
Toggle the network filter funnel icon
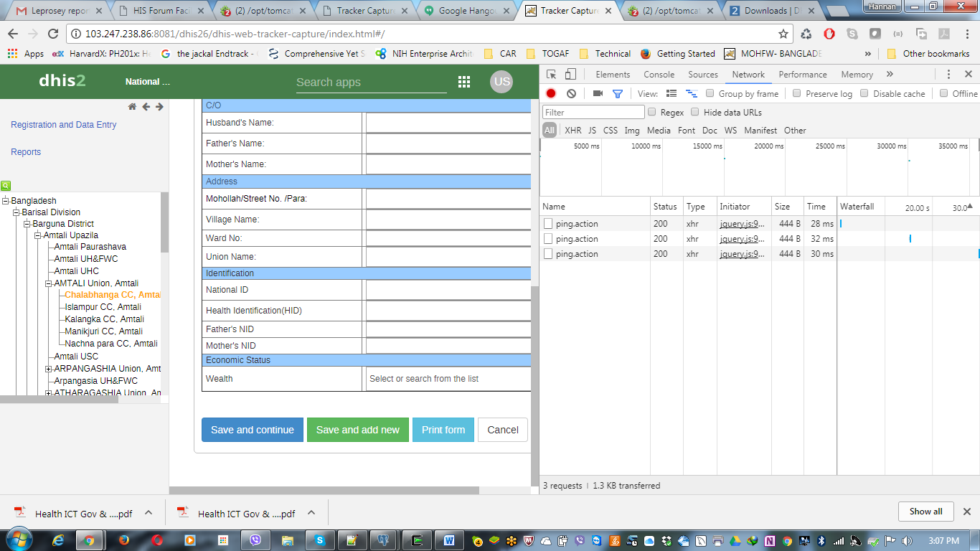coord(617,93)
